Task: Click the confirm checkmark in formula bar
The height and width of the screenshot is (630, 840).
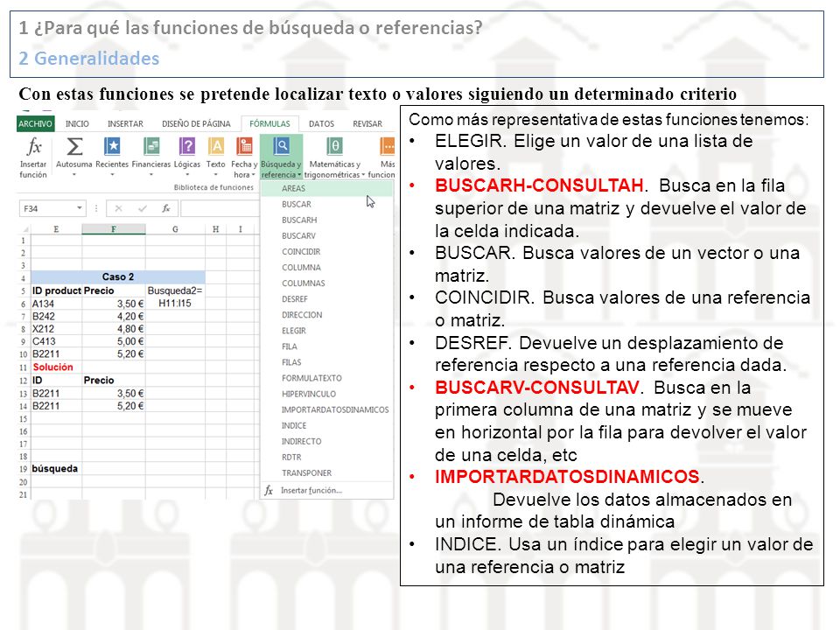Action: pyautogui.click(x=143, y=208)
